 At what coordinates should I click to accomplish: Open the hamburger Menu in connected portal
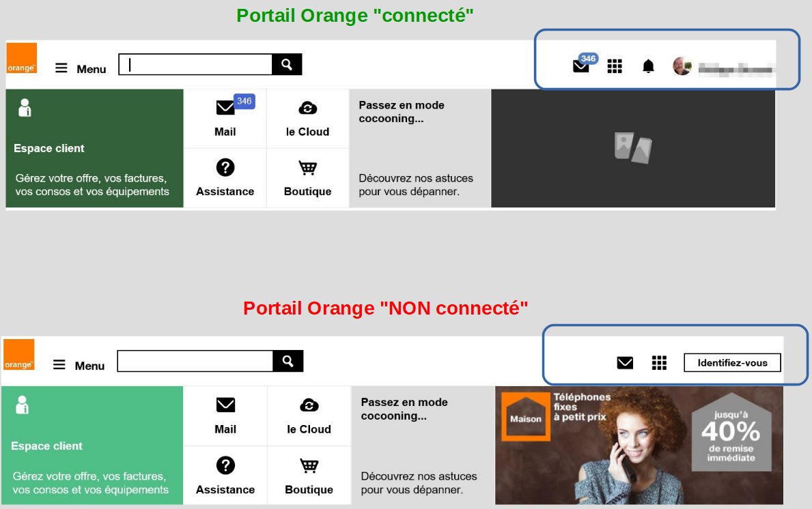61,66
